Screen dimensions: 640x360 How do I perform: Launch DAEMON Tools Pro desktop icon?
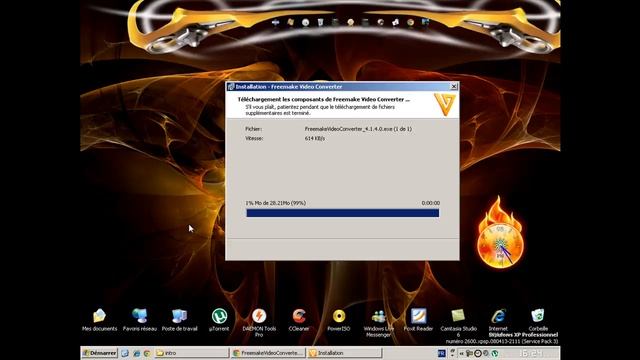pos(259,322)
